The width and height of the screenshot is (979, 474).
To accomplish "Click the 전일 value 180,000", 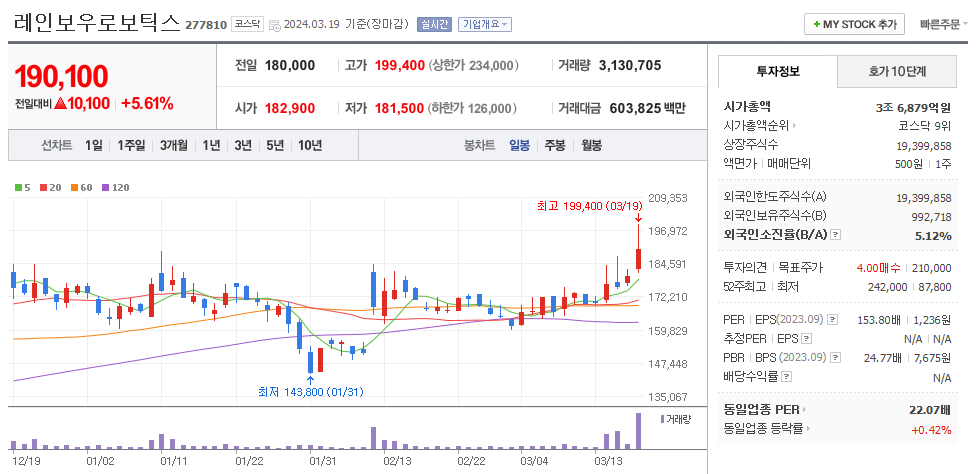I will coord(290,66).
